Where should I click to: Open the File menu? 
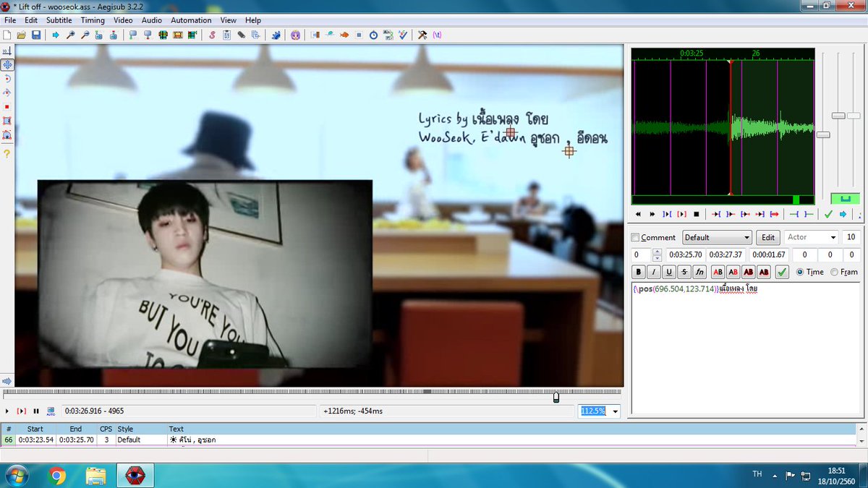[10, 20]
